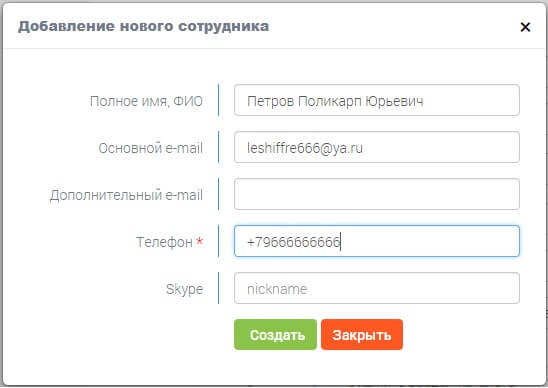The image size is (548, 388).
Task: Click the Skype label text
Action: click(184, 289)
